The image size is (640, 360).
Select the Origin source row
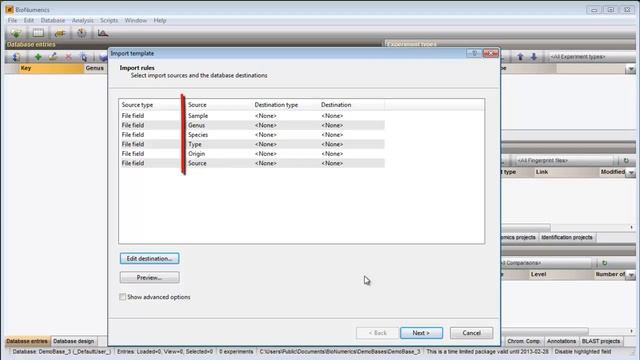[252, 154]
